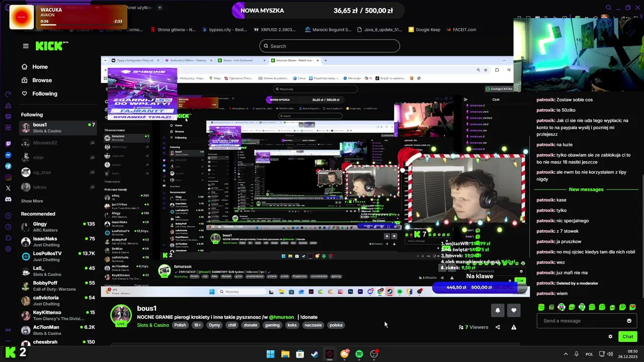Open Windows Start menu
This screenshot has width=644, height=362.
pyautogui.click(x=270, y=354)
